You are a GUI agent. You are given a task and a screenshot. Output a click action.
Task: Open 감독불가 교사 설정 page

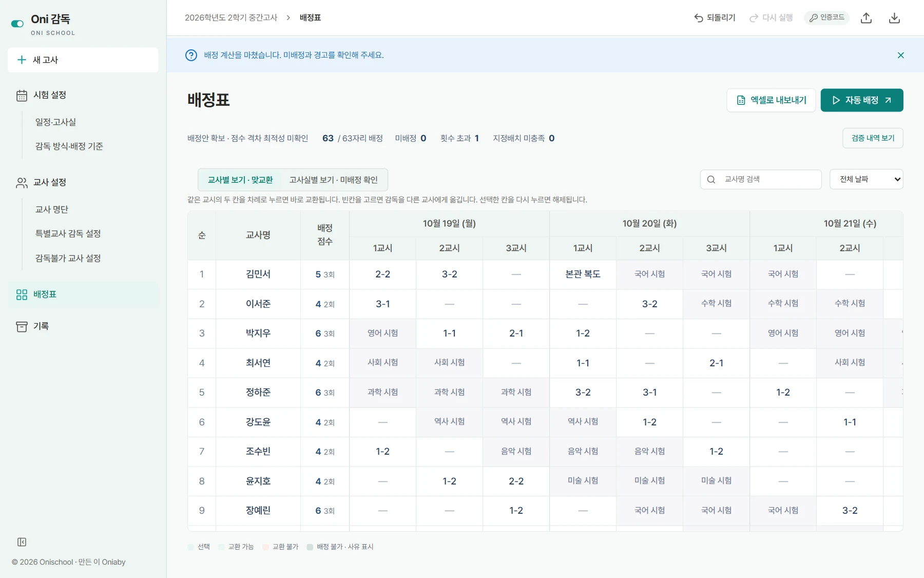(x=68, y=258)
